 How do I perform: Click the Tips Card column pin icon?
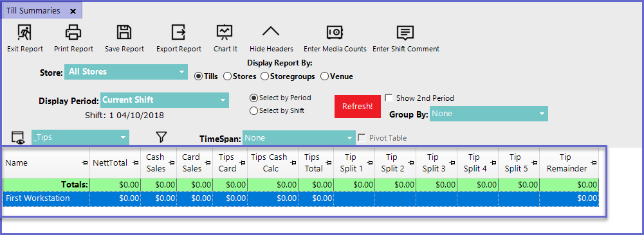click(x=243, y=163)
